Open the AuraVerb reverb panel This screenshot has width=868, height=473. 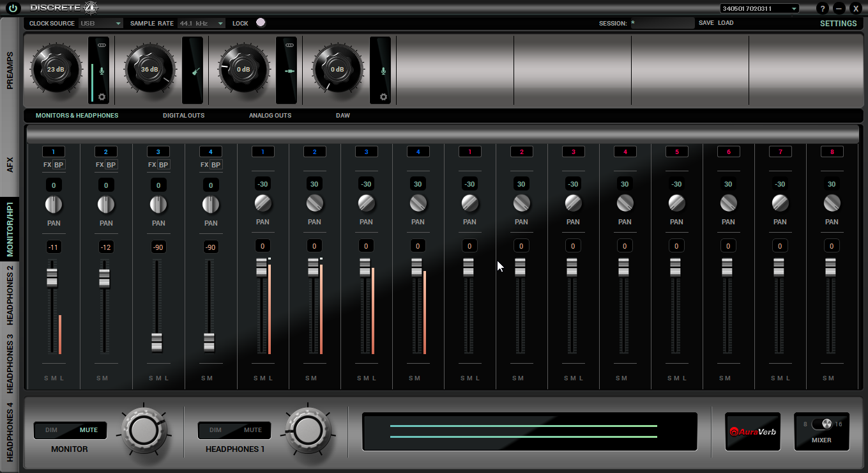pyautogui.click(x=753, y=431)
